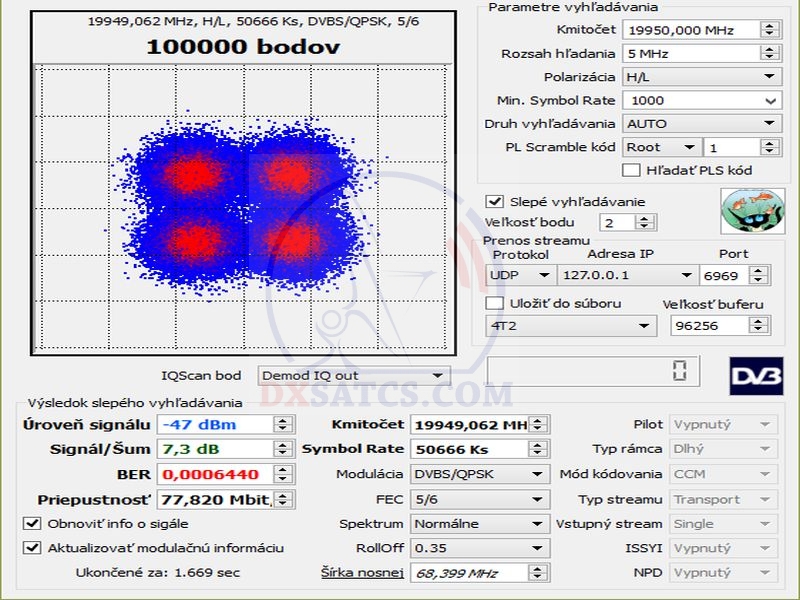Viewport: 800px width, 600px height.
Task: Enable Uložiť do súboru checkbox
Action: 494,303
